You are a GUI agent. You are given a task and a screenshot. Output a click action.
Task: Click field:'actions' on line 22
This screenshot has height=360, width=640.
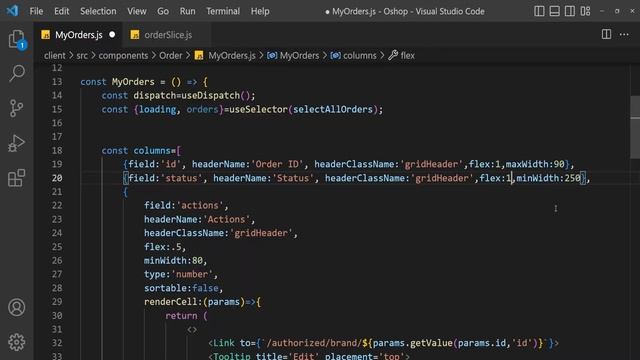[x=184, y=205]
